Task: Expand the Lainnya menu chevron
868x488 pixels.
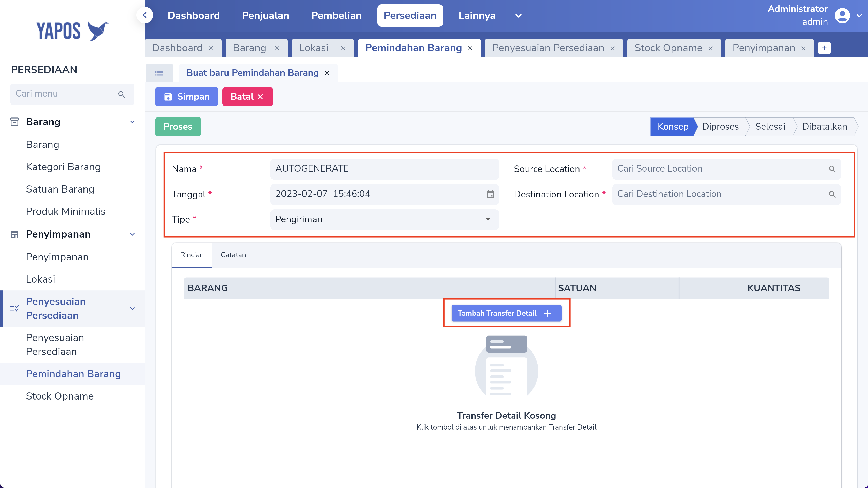Action: coord(519,16)
